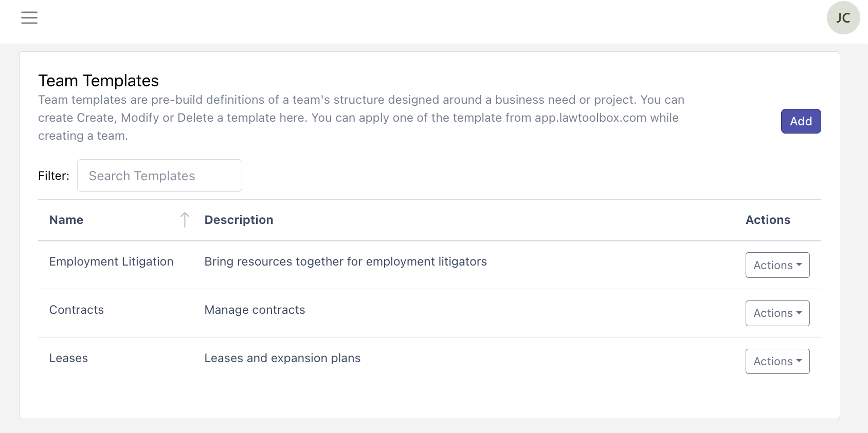Viewport: 868px width, 433px height.
Task: Click the team templates intro paragraph
Action: click(x=360, y=118)
